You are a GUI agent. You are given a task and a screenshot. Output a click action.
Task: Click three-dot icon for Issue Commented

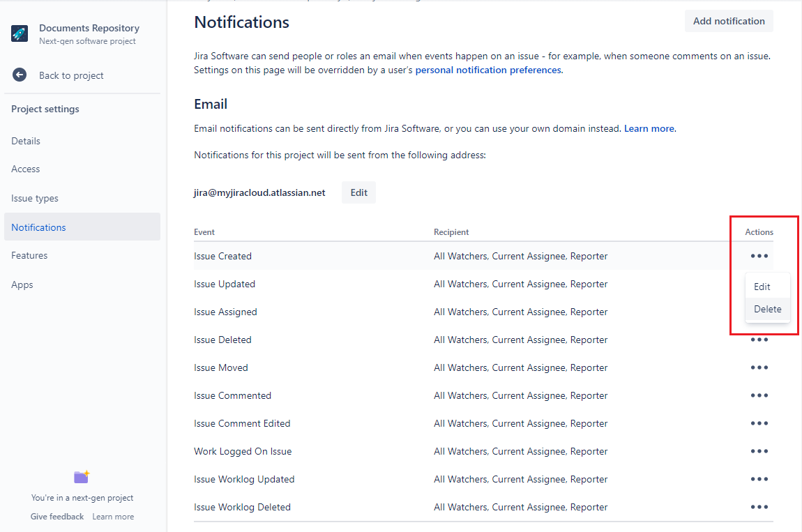coord(759,396)
